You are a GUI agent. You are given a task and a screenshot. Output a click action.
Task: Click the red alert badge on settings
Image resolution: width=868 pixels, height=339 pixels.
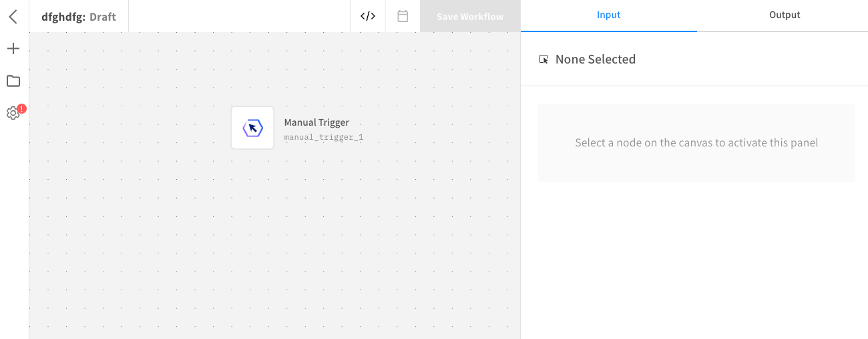(x=22, y=108)
